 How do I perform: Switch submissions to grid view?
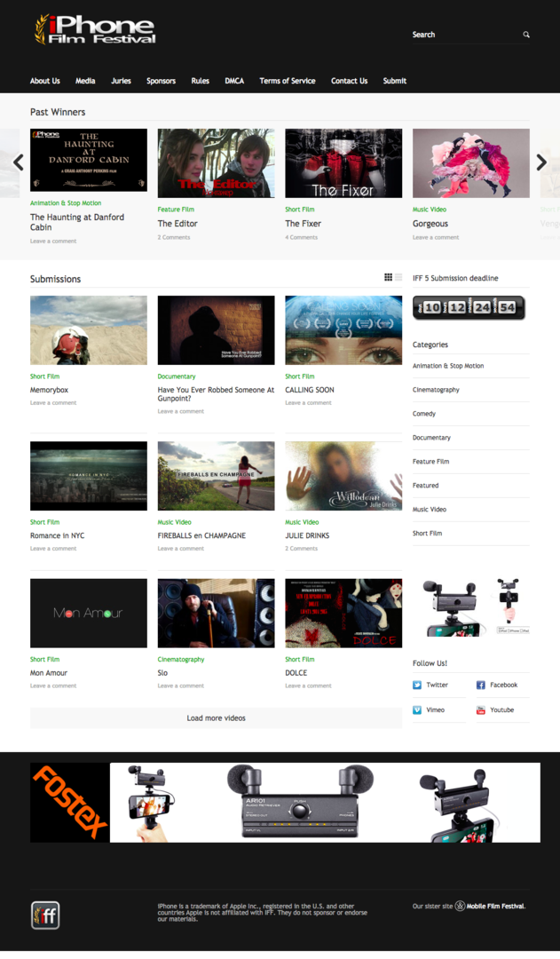coord(388,277)
